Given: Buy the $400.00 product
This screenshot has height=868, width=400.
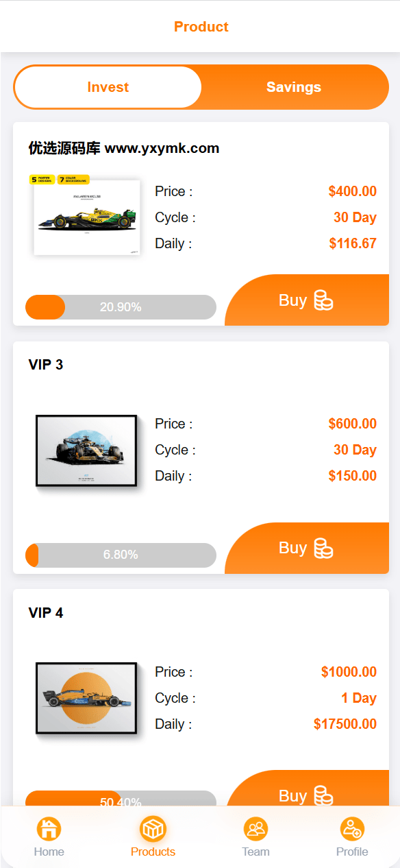Looking at the screenshot, I should [x=307, y=300].
